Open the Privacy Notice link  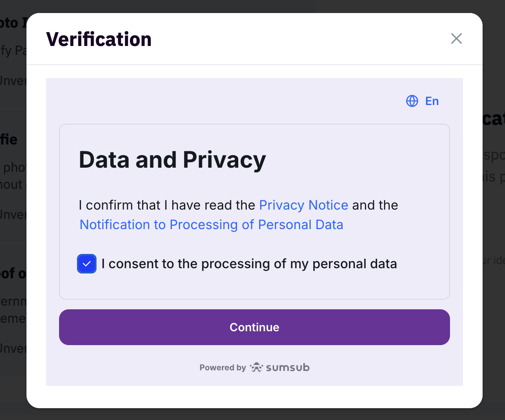pyautogui.click(x=303, y=205)
